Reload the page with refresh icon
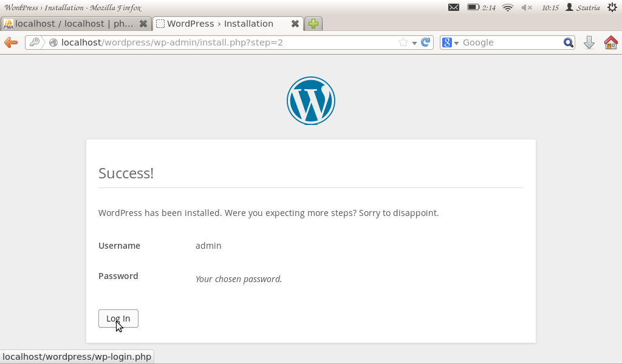Screen dimensions: 622x364 [x=425, y=42]
